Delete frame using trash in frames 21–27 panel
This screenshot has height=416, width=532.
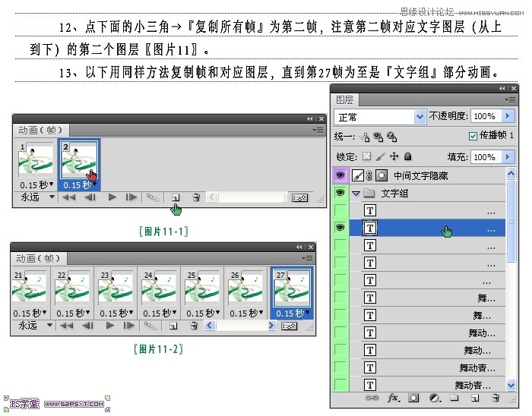194,326
